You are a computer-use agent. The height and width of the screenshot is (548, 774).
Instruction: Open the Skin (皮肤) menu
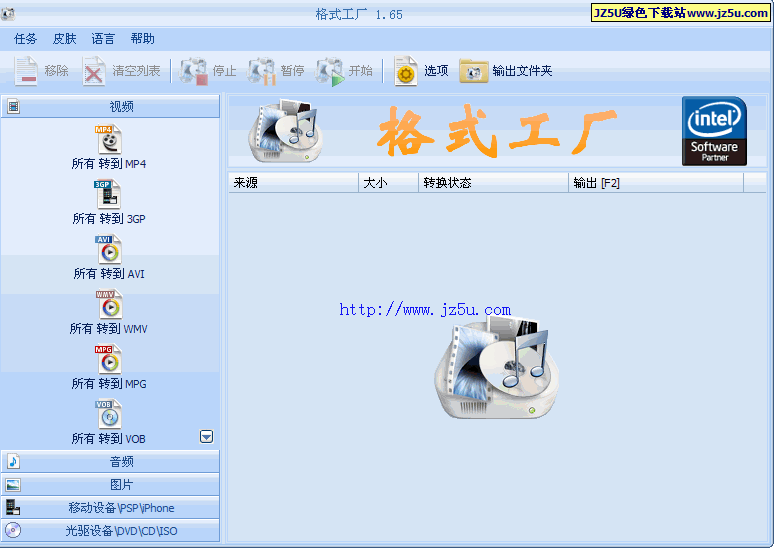click(x=65, y=39)
